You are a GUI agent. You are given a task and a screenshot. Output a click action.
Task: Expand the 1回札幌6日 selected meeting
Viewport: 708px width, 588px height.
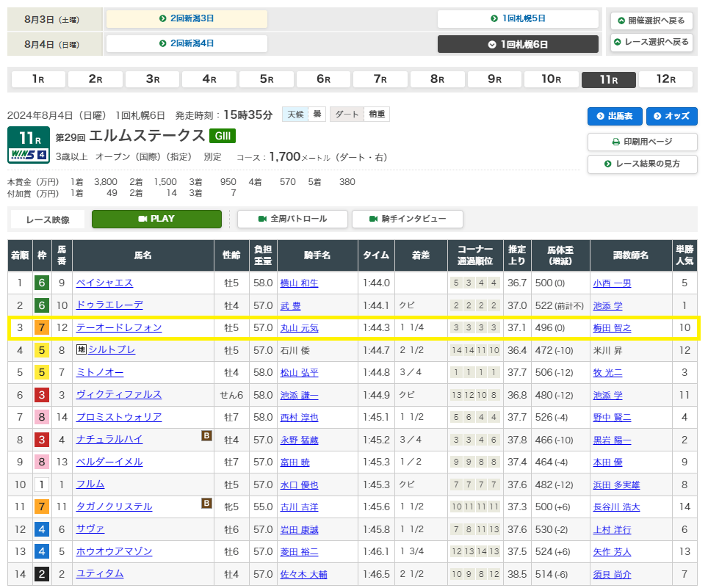pos(518,44)
